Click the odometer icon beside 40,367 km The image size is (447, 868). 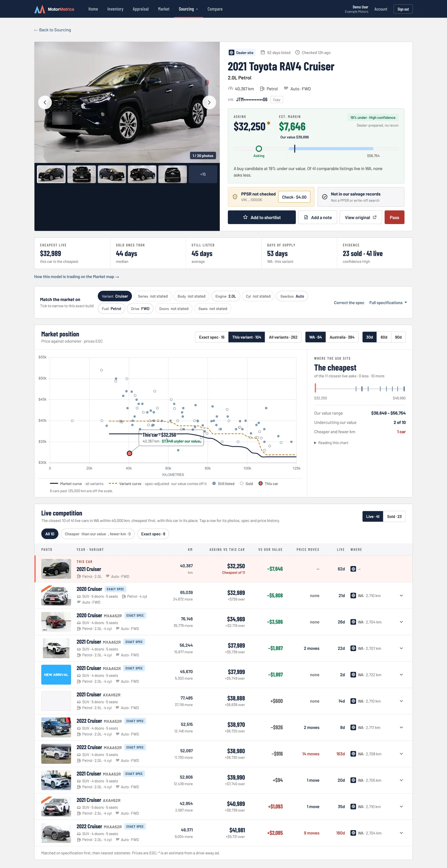(231, 89)
